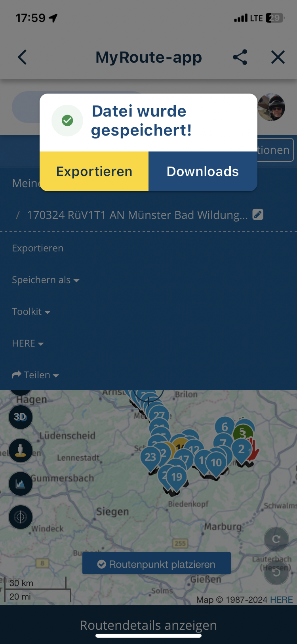Tap the yellow Exportieren dialog button
Screen dimensions: 297x644
coord(94,171)
